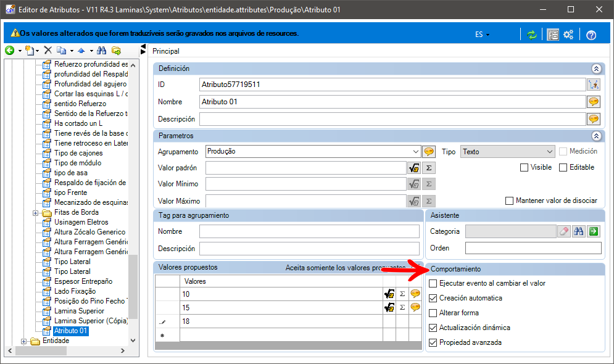This screenshot has width=614, height=364.
Task: Click the green back arrow in the tree toolbar
Action: pos(10,50)
